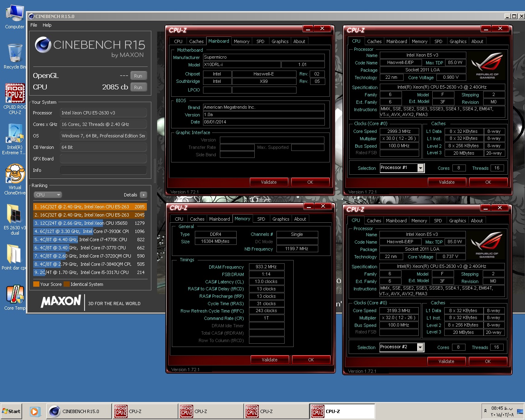Viewport: 525px width, 420px height.
Task: Run the CPU benchmark
Action: pyautogui.click(x=138, y=87)
